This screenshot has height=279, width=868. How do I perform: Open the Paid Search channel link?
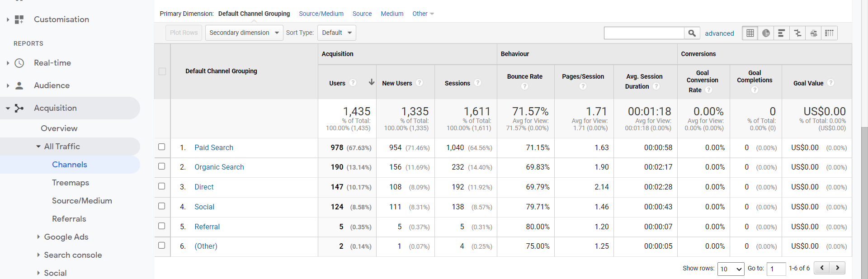(214, 147)
